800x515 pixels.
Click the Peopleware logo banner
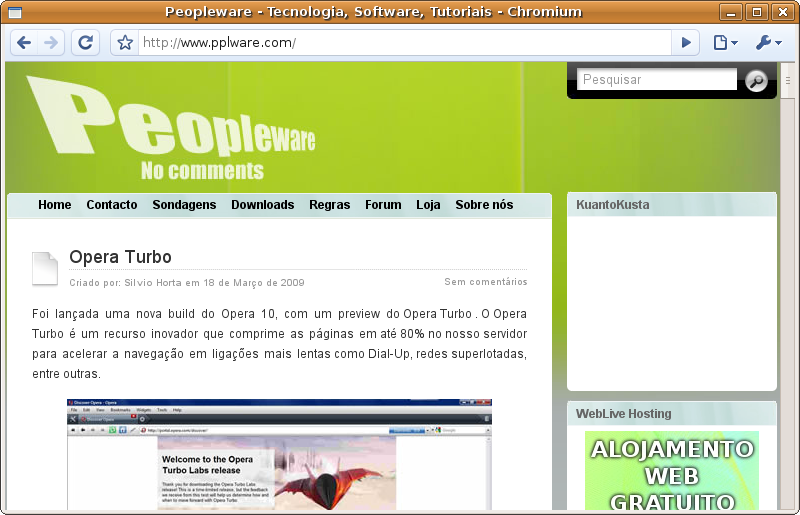tap(171, 128)
